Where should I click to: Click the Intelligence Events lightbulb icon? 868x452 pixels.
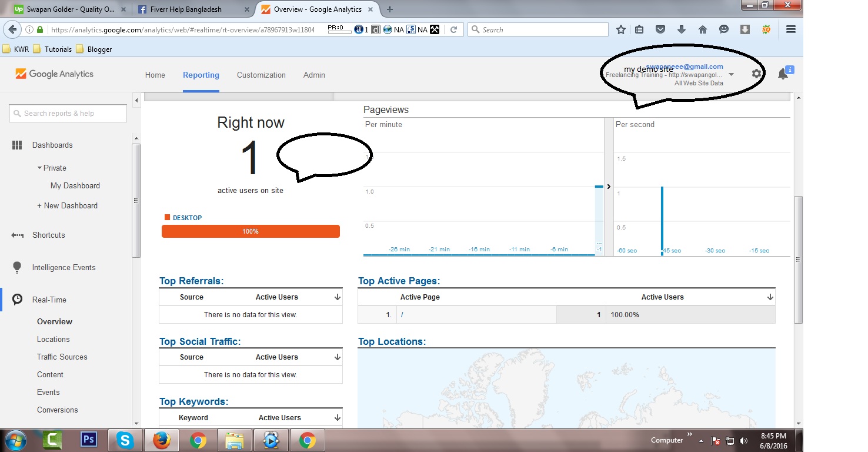pos(17,267)
